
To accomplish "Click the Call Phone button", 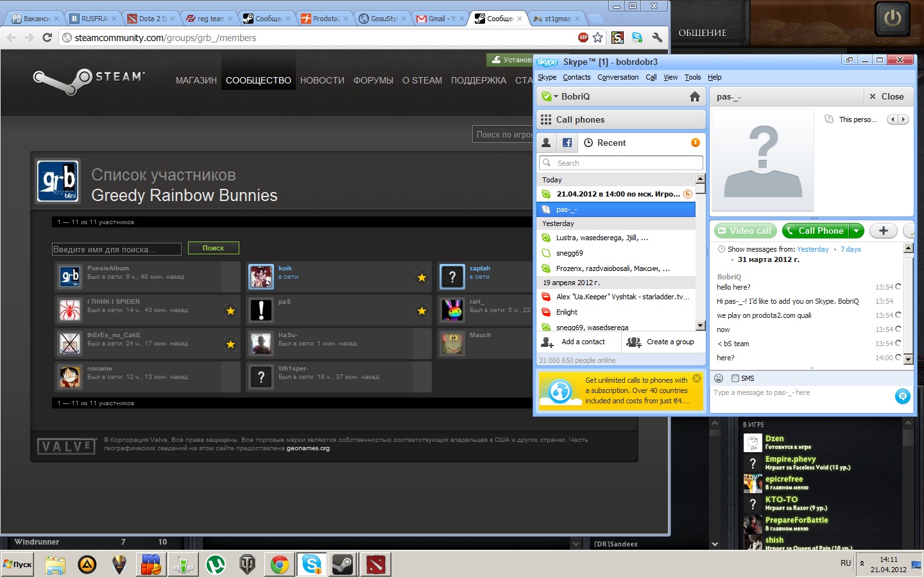I will [x=815, y=231].
